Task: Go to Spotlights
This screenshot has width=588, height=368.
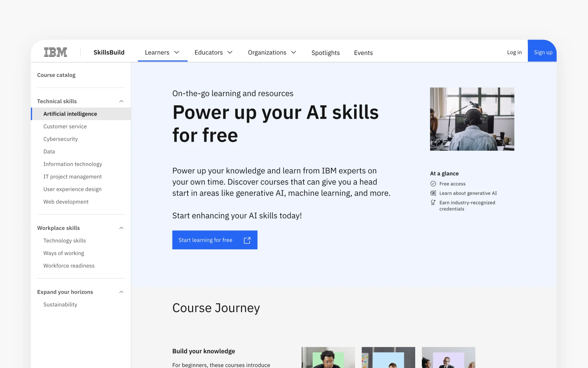Action: coord(325,53)
